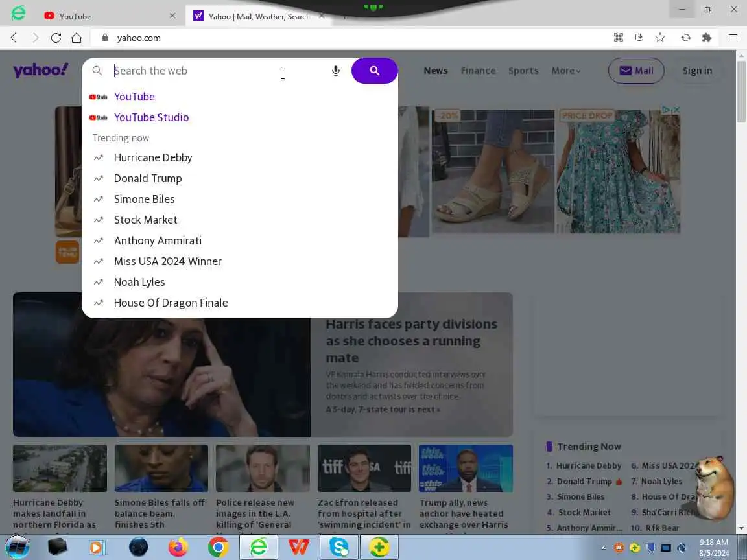
Task: Open Hurricane Debby makes landfall story thumbnail
Action: click(60, 468)
